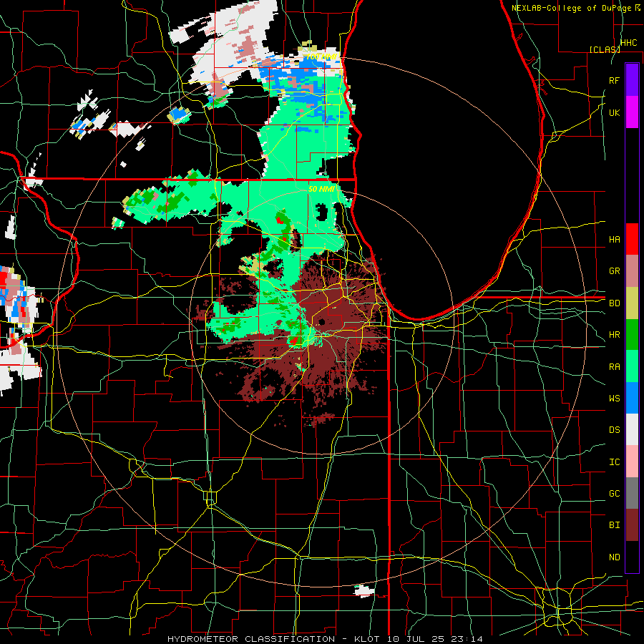
Task: Select the pink GR graupel swatch
Action: (x=632, y=271)
